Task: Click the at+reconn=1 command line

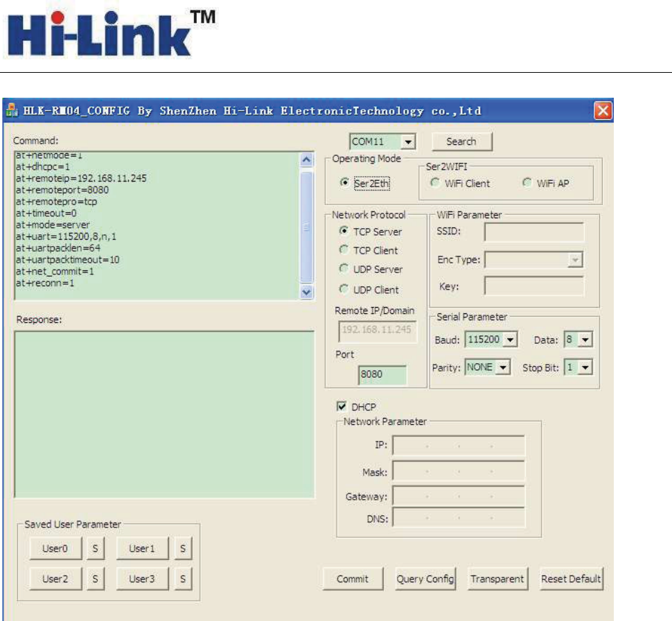Action: tap(45, 283)
